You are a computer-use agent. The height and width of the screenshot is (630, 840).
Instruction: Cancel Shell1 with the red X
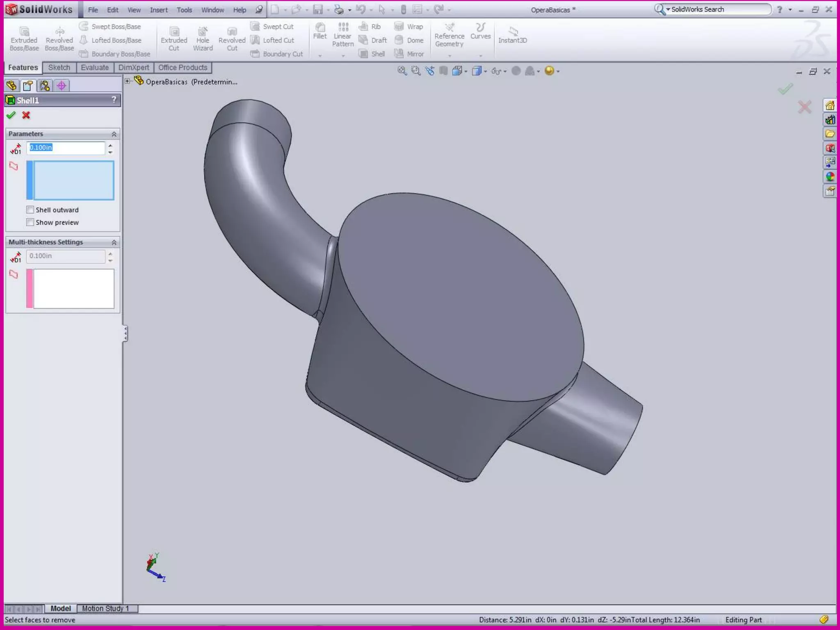26,115
